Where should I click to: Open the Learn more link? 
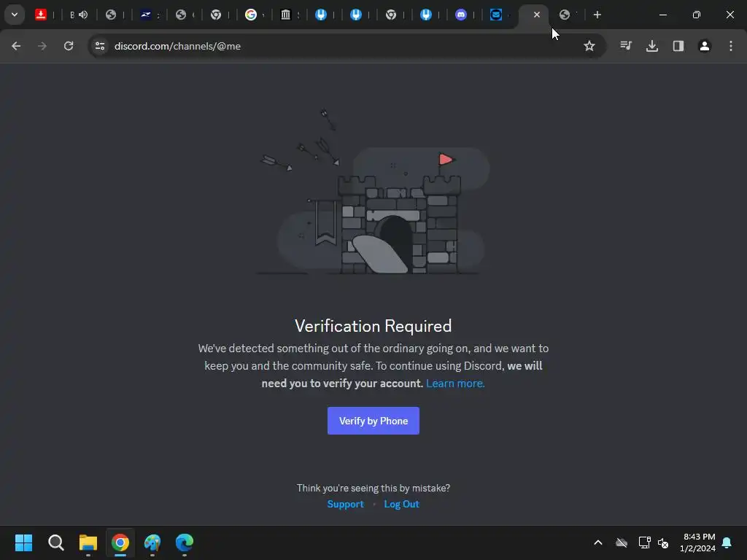(x=455, y=384)
